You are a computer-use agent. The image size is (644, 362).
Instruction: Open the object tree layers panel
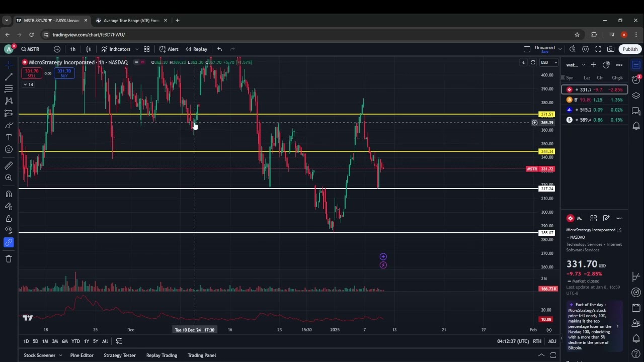(636, 96)
